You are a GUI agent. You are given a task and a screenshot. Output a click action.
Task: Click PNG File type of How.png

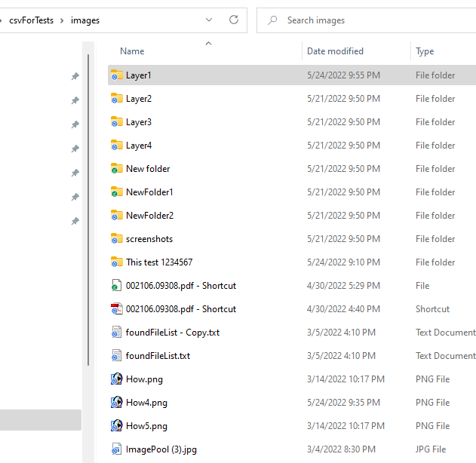point(432,379)
